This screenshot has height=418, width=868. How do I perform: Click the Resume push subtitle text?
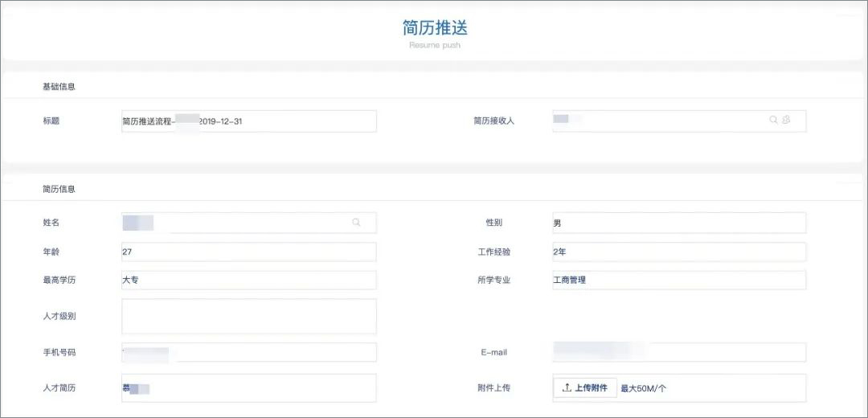pos(435,45)
